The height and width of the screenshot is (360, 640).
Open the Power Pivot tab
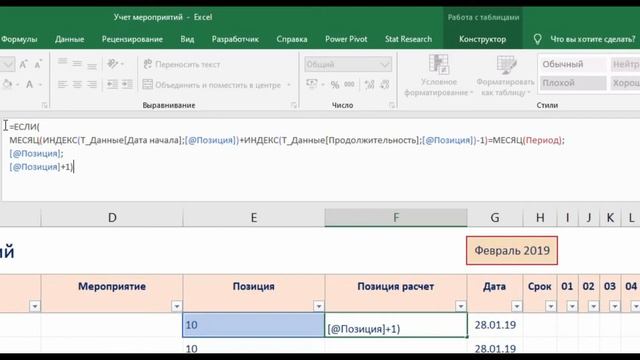346,39
